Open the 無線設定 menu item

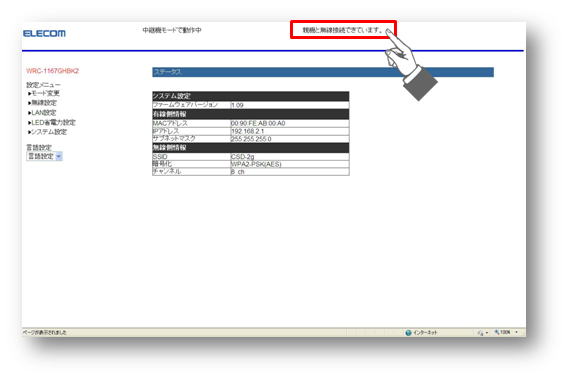click(x=44, y=103)
